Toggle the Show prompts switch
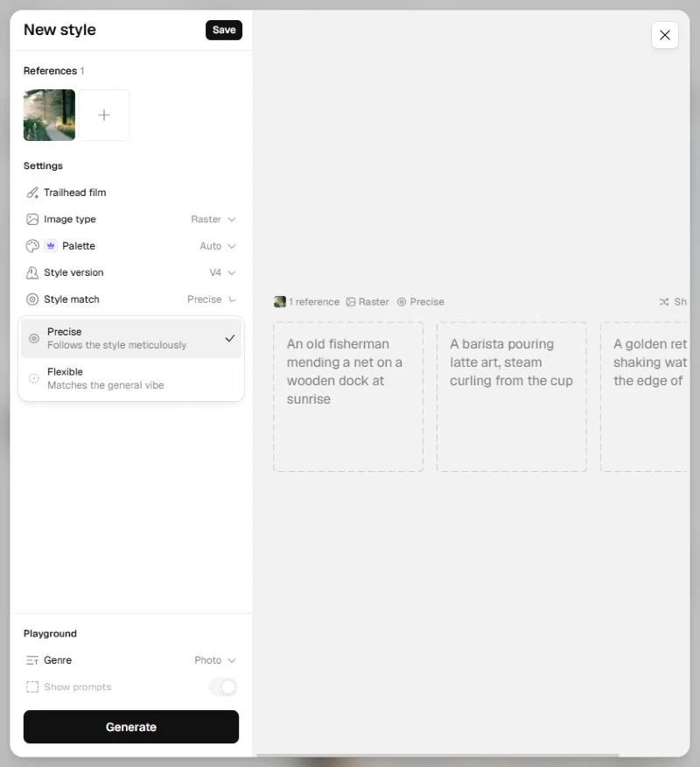The width and height of the screenshot is (700, 767). click(x=223, y=686)
